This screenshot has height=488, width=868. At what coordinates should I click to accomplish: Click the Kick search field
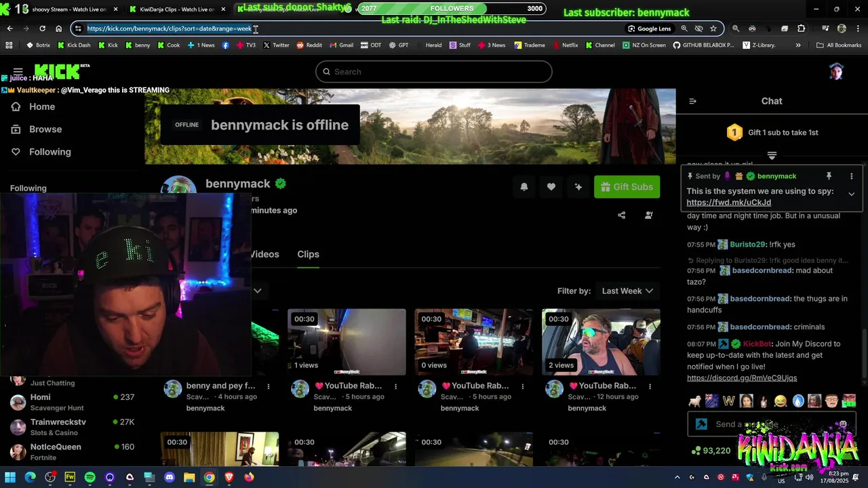click(434, 72)
